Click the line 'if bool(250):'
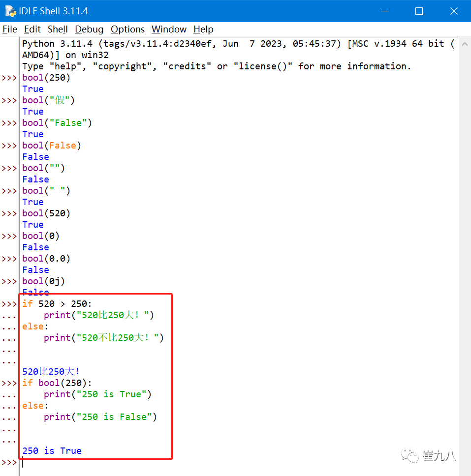 click(x=57, y=383)
